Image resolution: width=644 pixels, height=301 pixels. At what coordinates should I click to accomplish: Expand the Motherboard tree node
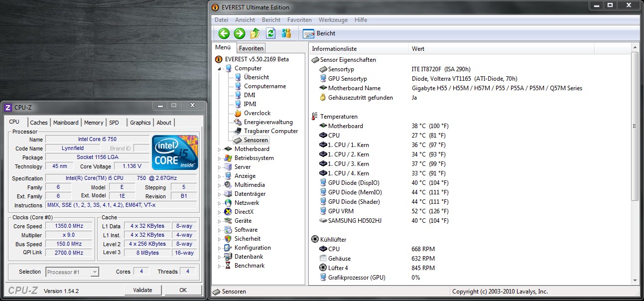[220, 149]
